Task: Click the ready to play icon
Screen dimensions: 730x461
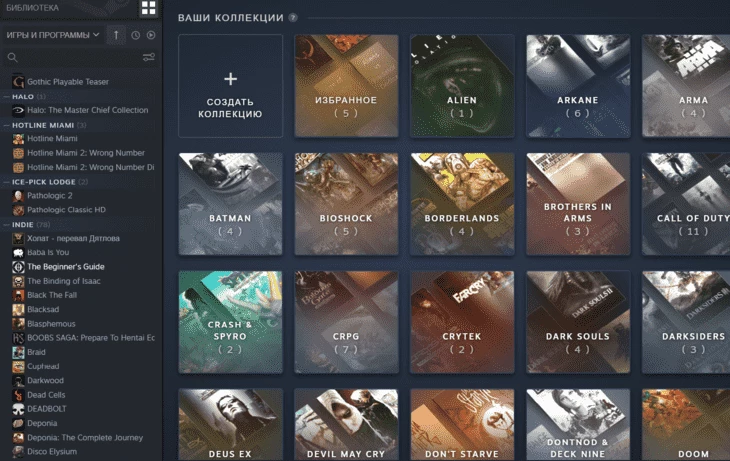Action: [151, 35]
